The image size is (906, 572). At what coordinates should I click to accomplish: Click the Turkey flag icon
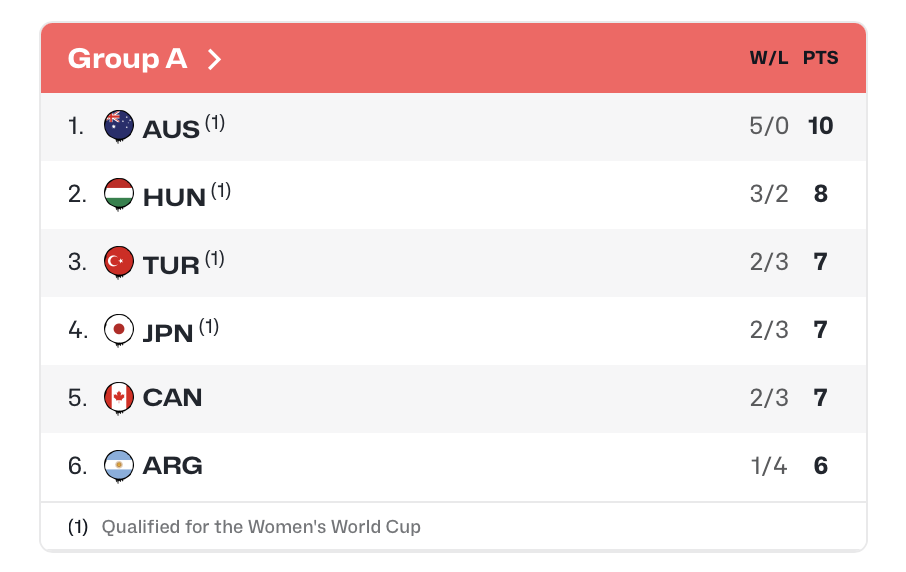pos(119,262)
